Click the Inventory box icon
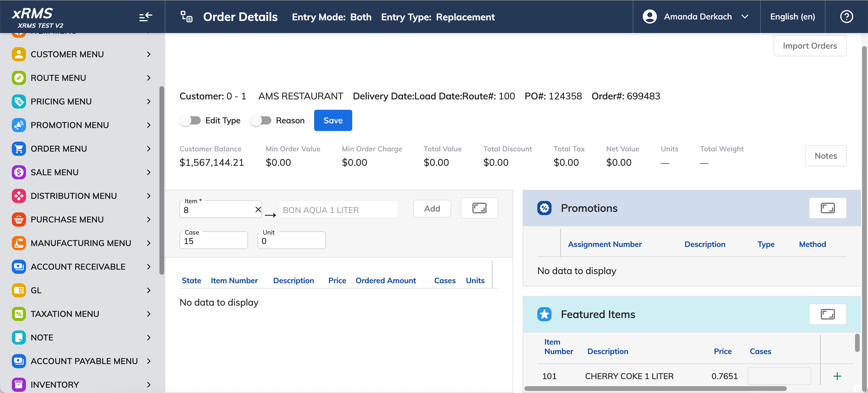The width and height of the screenshot is (868, 393). (x=19, y=384)
